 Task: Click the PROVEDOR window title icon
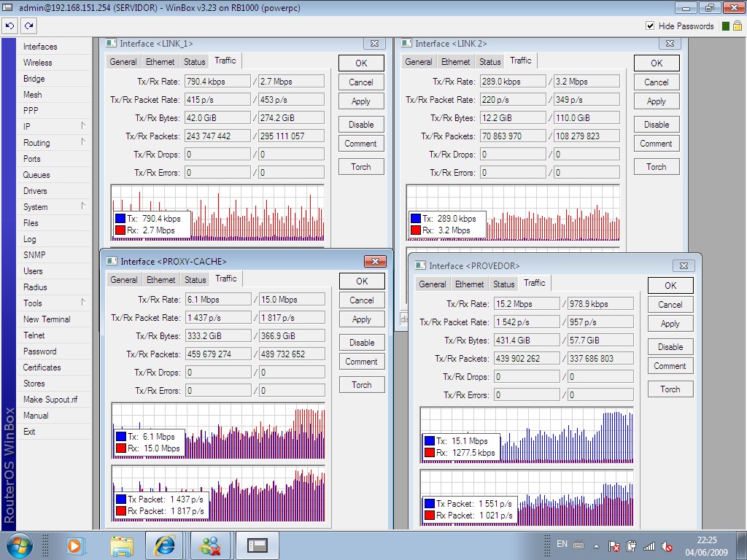(x=420, y=265)
